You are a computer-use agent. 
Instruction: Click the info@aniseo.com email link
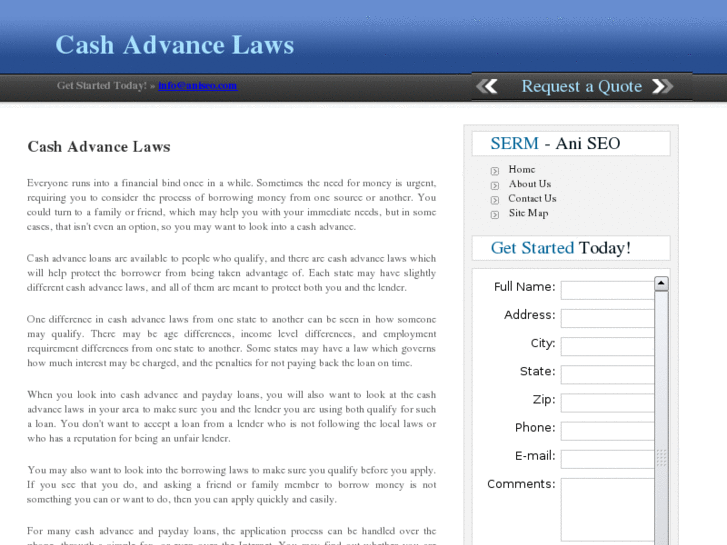pos(198,85)
